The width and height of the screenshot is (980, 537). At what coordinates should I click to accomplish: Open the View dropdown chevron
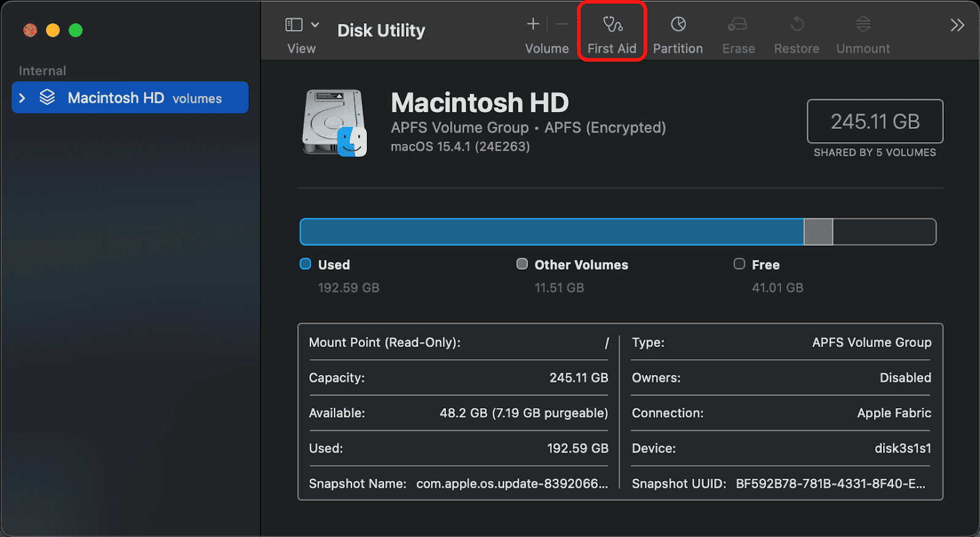[x=315, y=25]
